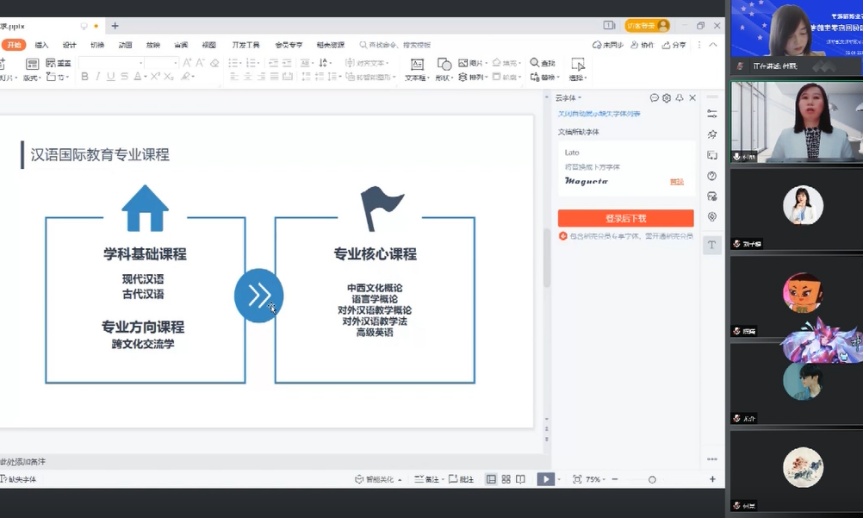The width and height of the screenshot is (863, 518).
Task: Click the bold B formatting icon
Action: click(85, 77)
